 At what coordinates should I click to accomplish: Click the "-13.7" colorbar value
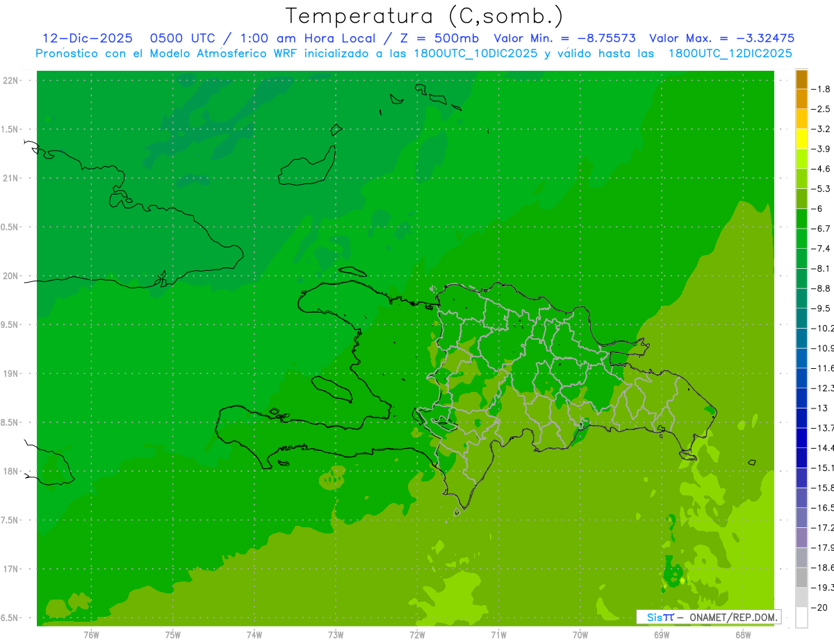pyautogui.click(x=822, y=428)
